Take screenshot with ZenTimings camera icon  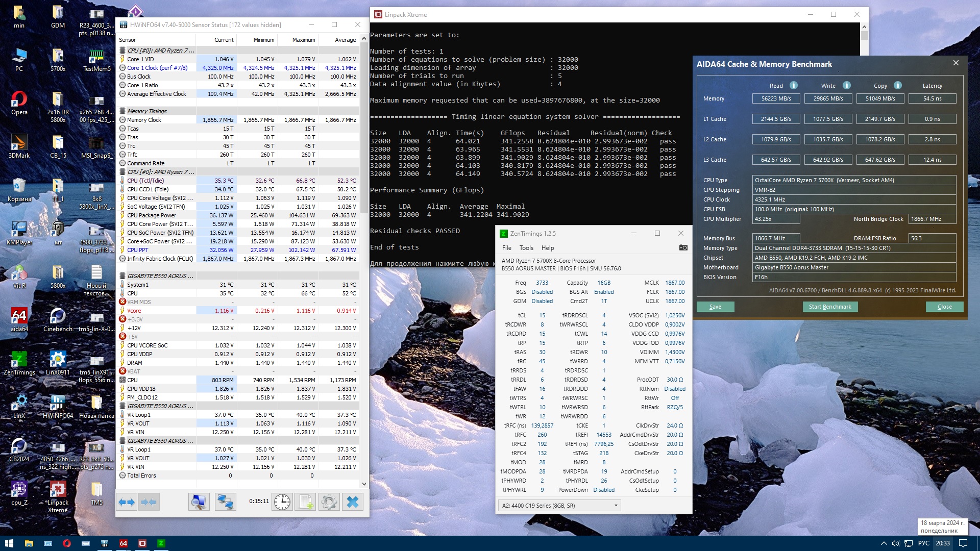click(x=683, y=247)
